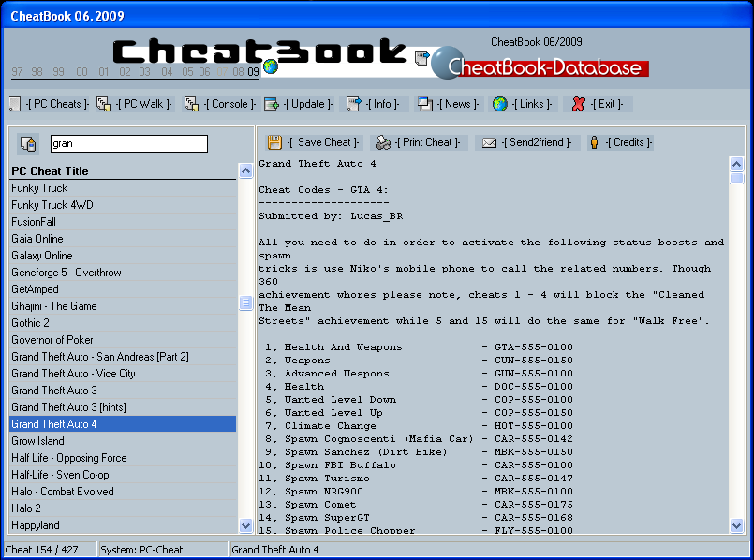
Task: Select Governor of Poker entry
Action: [123, 339]
